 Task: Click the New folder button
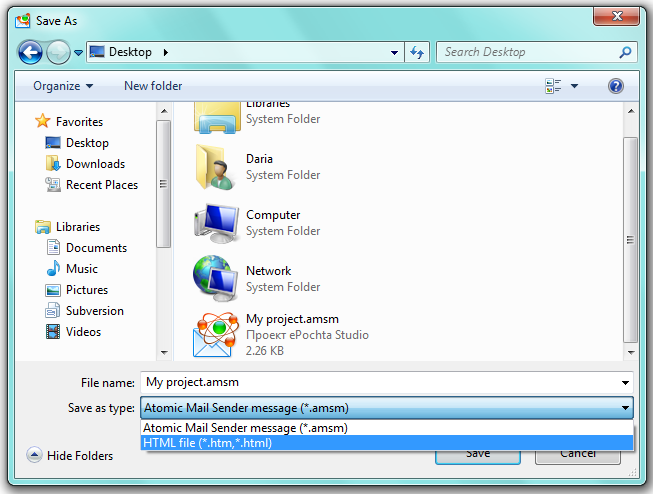(153, 86)
